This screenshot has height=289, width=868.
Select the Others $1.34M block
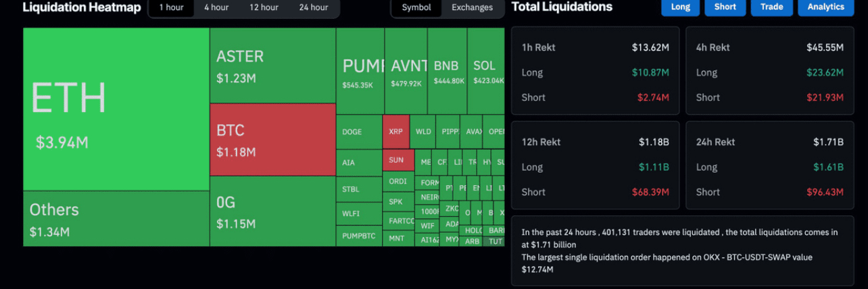pyautogui.click(x=116, y=219)
